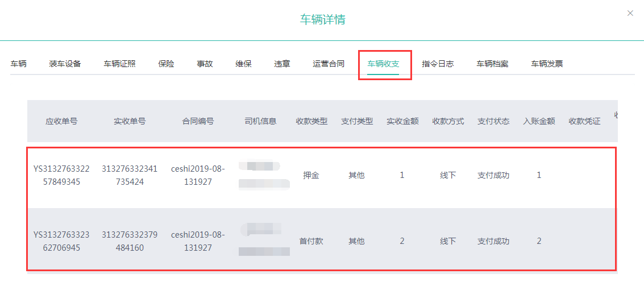Switch to the 车辆 tab

point(19,64)
